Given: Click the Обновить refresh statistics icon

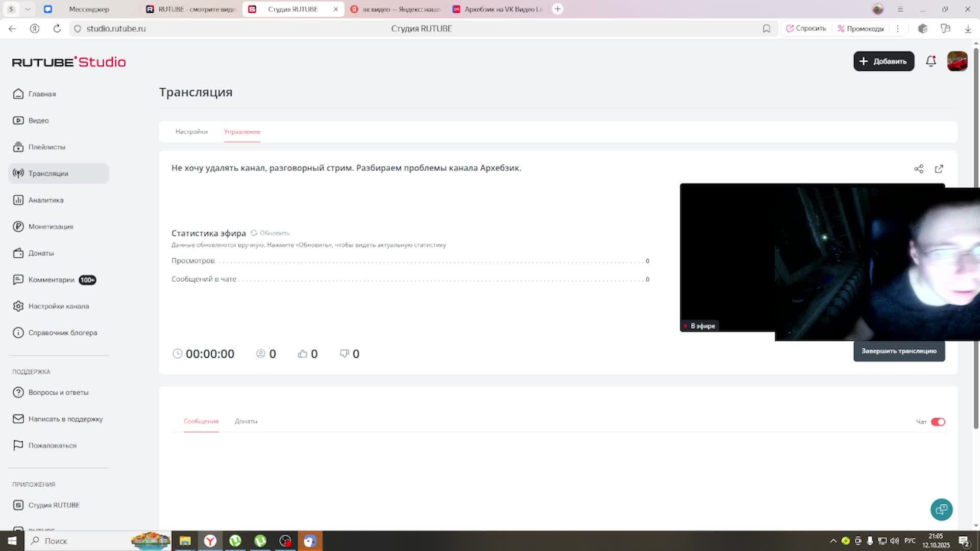Looking at the screenshot, I should point(254,233).
